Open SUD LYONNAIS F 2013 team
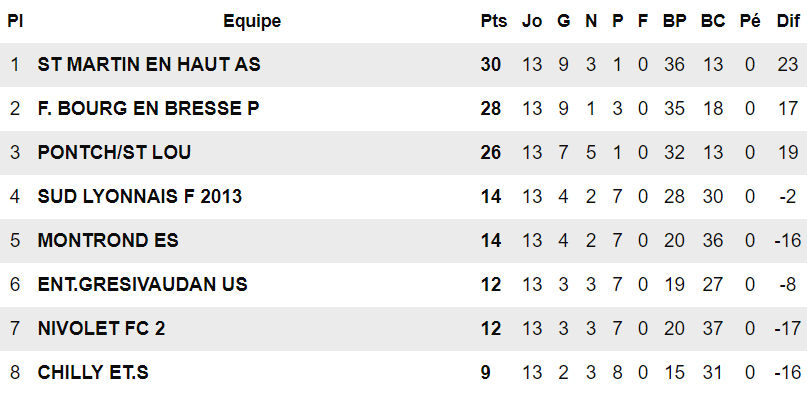 click(139, 197)
